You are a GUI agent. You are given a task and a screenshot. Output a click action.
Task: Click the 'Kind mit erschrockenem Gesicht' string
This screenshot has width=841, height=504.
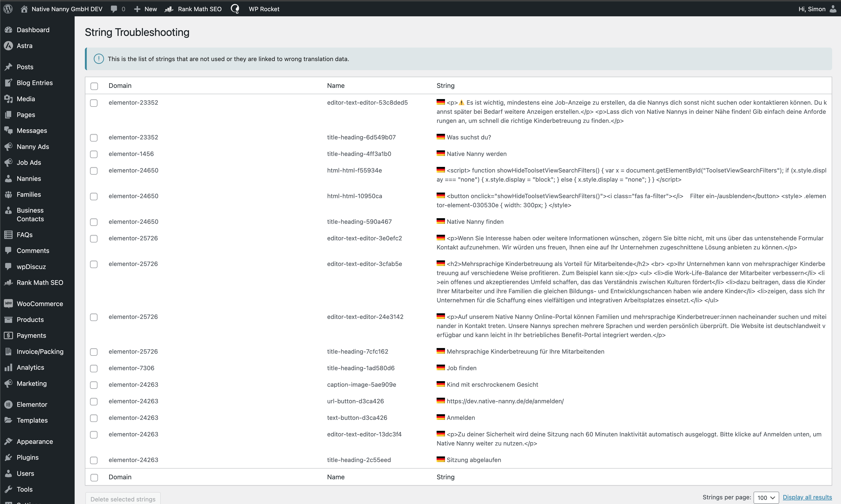click(492, 384)
